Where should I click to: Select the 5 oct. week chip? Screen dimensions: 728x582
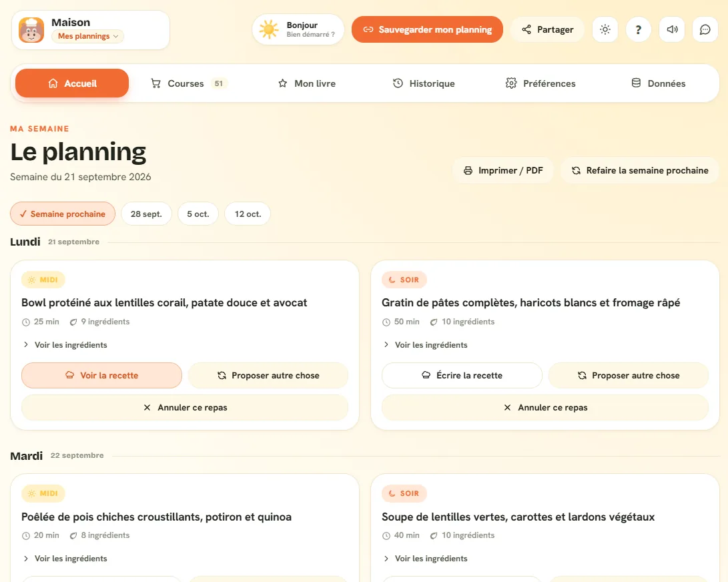pos(198,214)
